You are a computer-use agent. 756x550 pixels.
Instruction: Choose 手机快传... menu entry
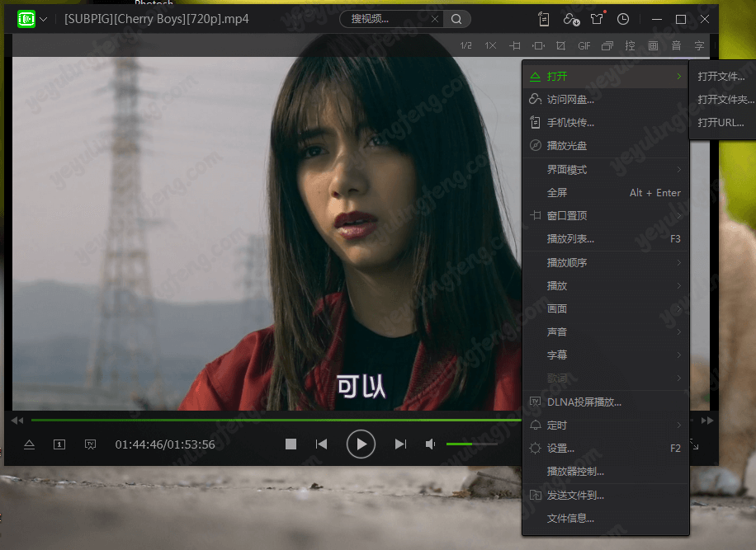pyautogui.click(x=606, y=122)
